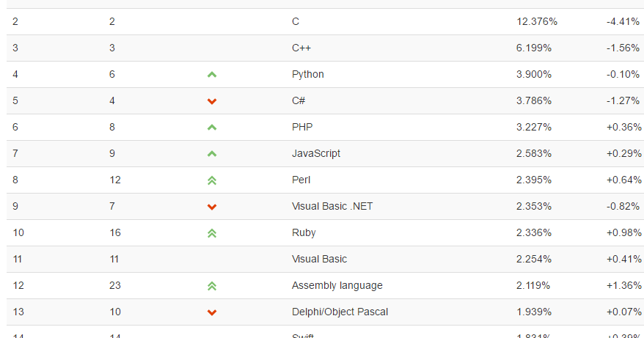Click the +1.36% change value
Screen dimensions: 644x338
[x=624, y=285]
